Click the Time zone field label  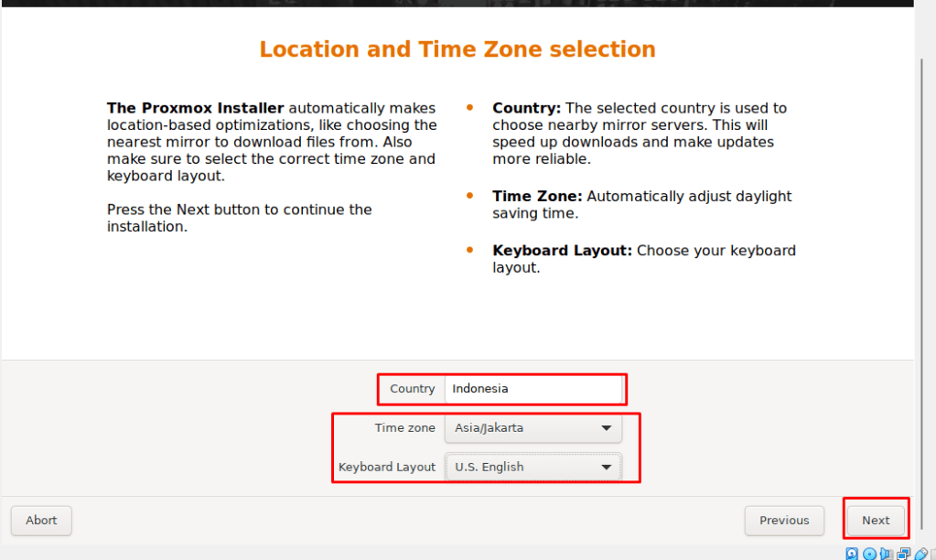404,427
